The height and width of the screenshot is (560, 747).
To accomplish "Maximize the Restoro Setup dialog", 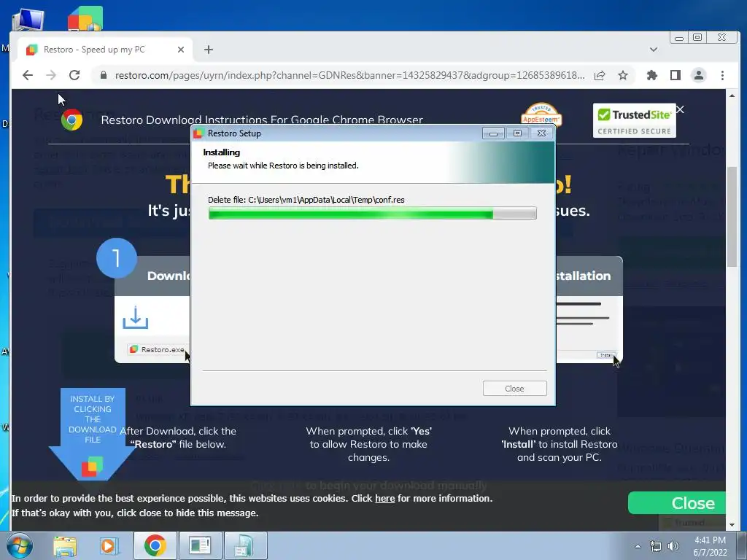I will click(x=517, y=133).
